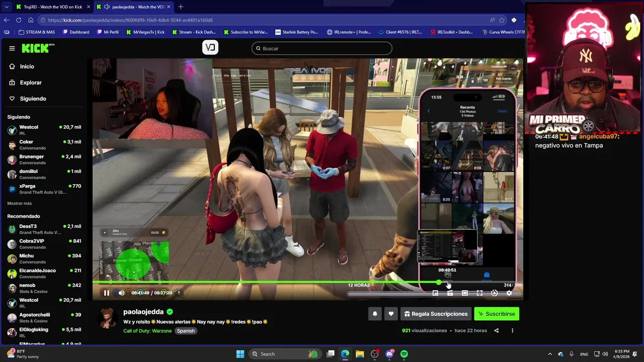The height and width of the screenshot is (362, 644).
Task: Open the Dashboard bookmark
Action: [76, 32]
